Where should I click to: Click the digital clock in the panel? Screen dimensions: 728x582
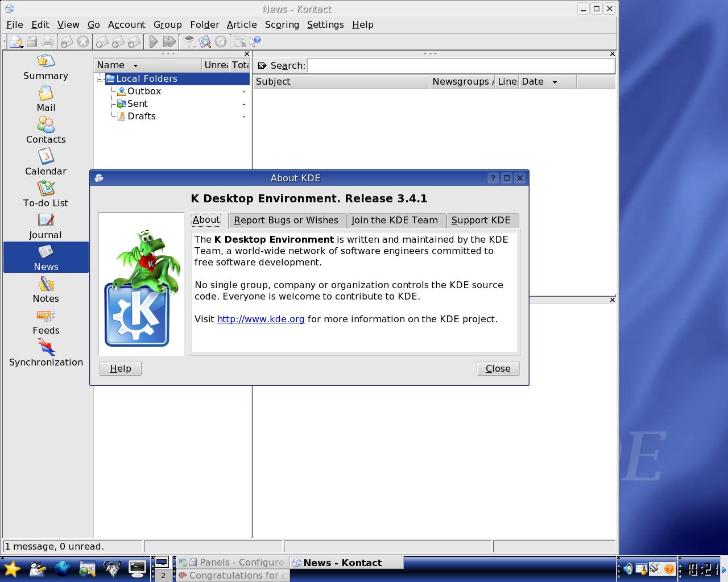702,569
